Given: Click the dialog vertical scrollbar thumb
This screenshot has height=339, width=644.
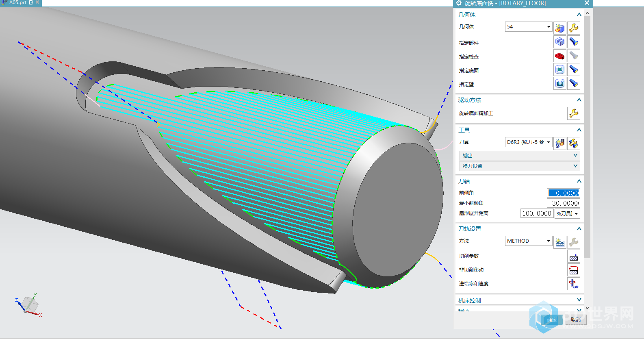Looking at the screenshot, I should [x=588, y=137].
